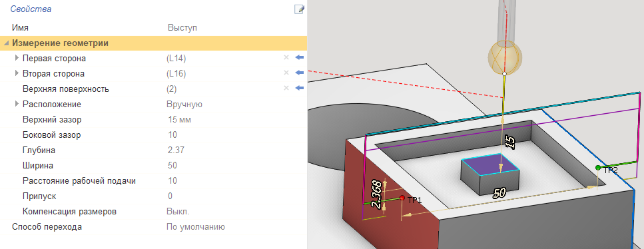This screenshot has width=644, height=249.
Task: Edit the Глубина value 2.37
Action: click(x=176, y=150)
